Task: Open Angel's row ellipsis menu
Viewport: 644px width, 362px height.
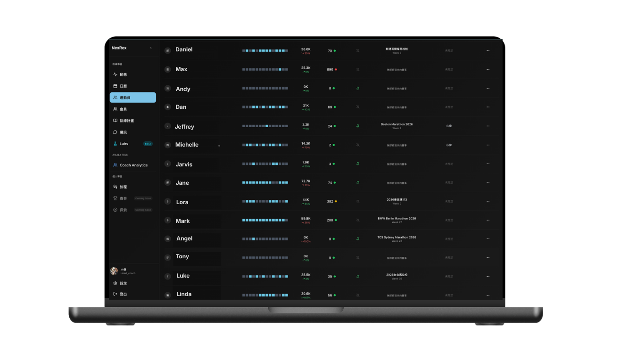Action: 488,239
